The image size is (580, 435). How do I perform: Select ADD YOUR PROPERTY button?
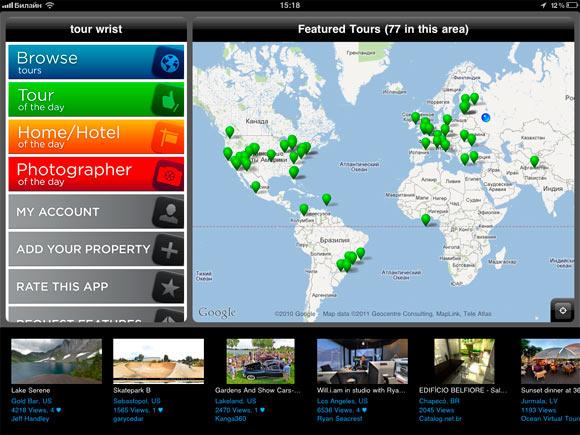pos(96,249)
